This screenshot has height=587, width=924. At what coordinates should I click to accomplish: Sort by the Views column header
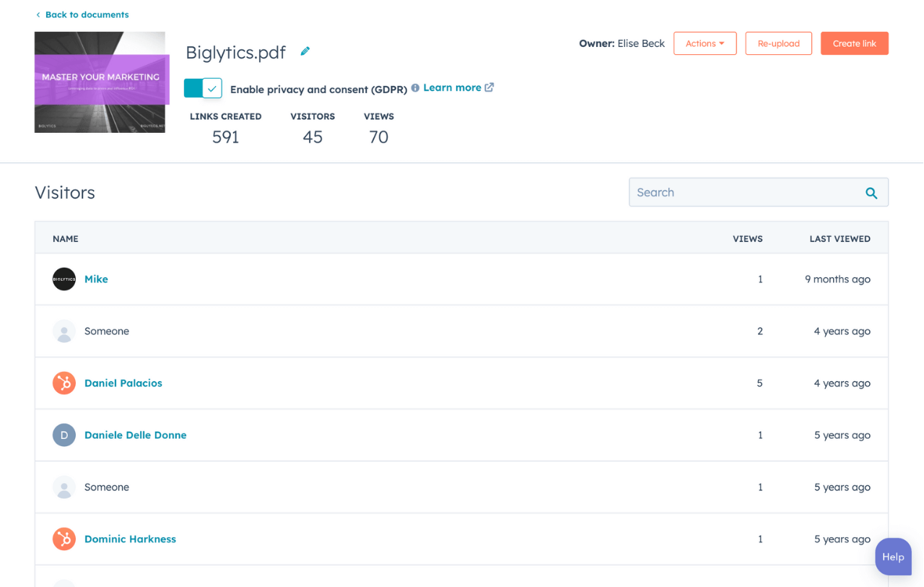747,239
